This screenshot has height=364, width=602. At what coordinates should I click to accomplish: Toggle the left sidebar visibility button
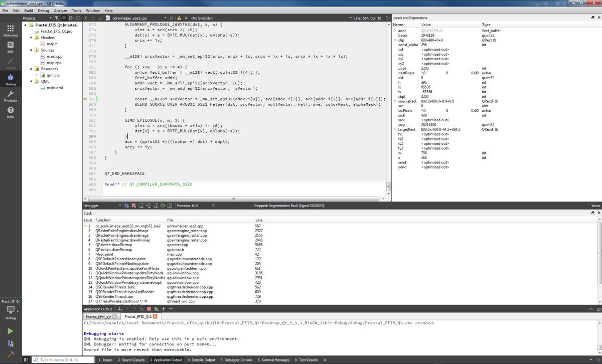click(x=26, y=360)
